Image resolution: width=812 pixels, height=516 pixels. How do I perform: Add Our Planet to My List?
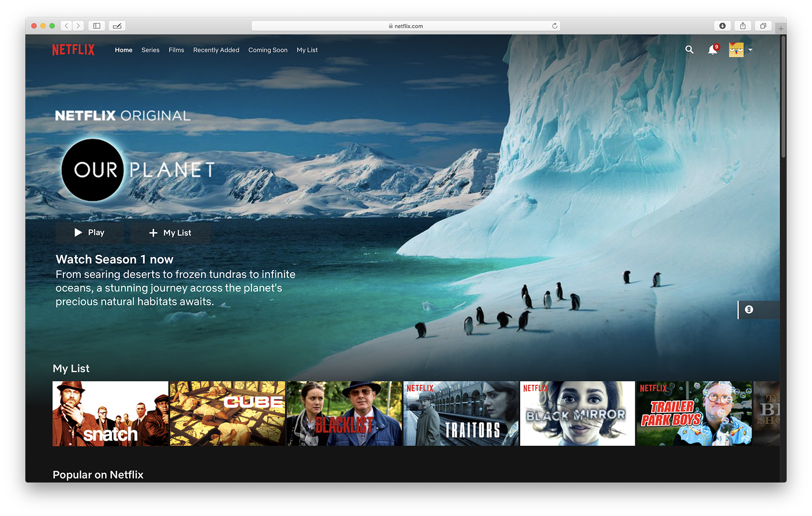[x=170, y=233]
